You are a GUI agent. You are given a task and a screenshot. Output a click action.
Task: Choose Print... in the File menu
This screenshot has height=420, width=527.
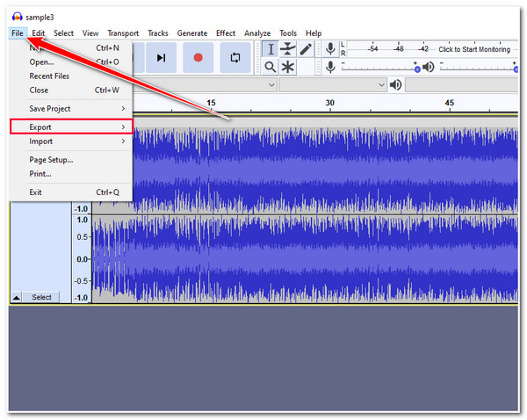[x=71, y=174]
